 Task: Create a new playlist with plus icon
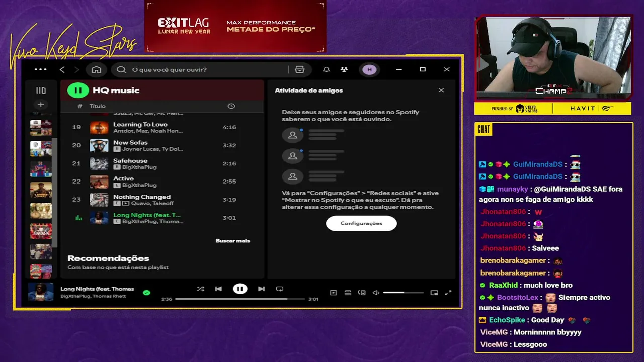pyautogui.click(x=41, y=105)
